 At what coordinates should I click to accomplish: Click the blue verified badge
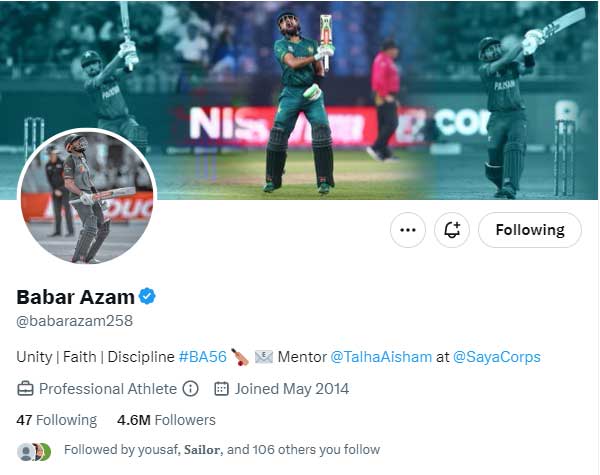click(x=147, y=296)
